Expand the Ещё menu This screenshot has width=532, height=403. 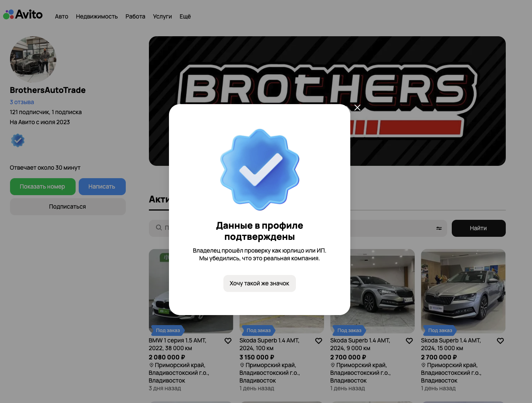click(x=185, y=17)
